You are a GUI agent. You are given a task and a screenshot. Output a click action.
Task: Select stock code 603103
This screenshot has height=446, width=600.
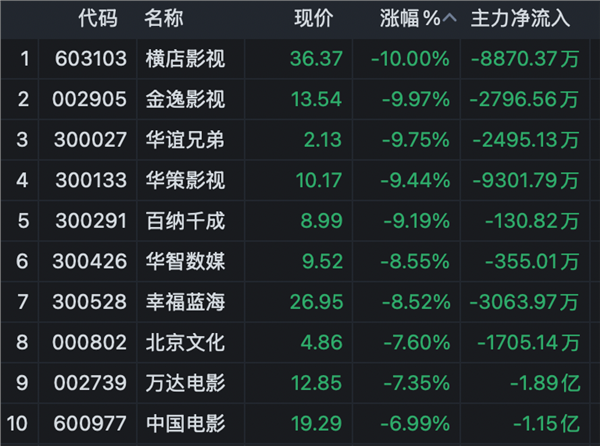[91, 59]
